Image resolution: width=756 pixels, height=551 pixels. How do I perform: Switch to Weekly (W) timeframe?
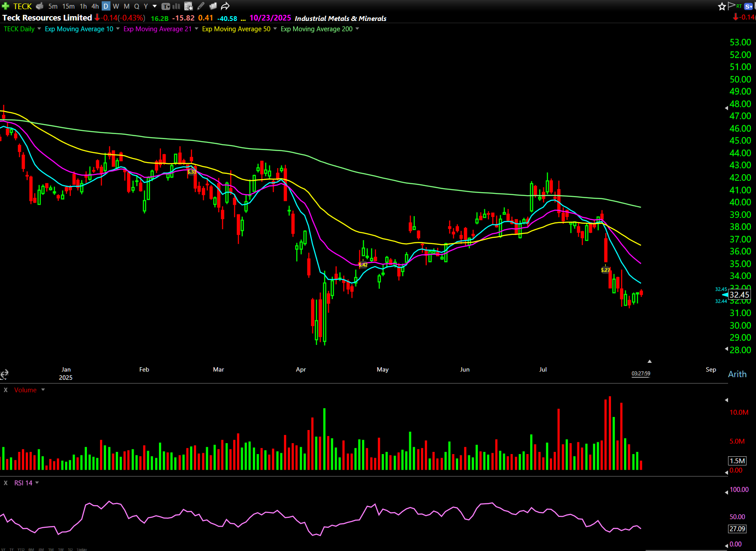click(x=116, y=6)
